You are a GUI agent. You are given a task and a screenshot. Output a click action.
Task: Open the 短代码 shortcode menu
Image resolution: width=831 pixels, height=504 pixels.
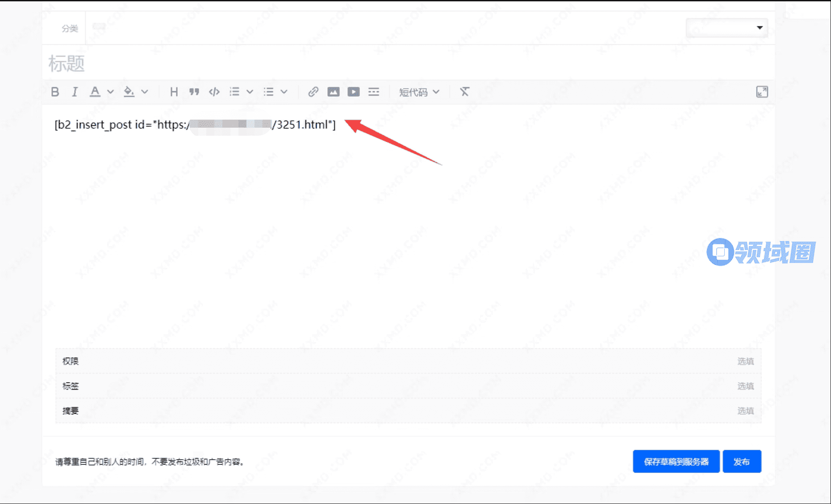(x=419, y=92)
